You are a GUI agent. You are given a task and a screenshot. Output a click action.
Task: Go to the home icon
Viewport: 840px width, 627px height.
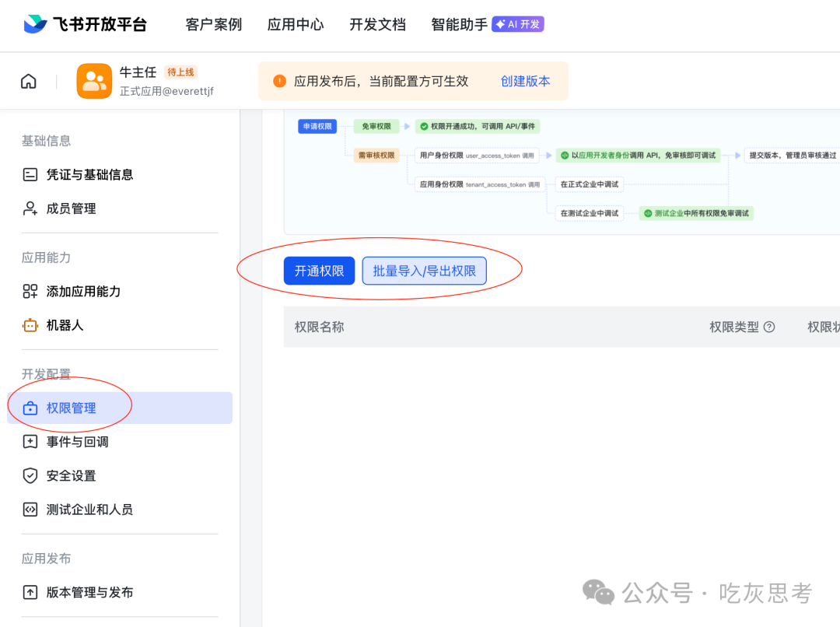coord(29,82)
